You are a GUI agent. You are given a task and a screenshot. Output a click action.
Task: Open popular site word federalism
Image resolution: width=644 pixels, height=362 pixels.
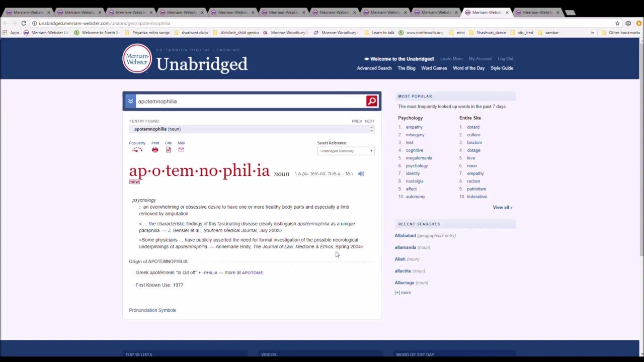click(477, 197)
